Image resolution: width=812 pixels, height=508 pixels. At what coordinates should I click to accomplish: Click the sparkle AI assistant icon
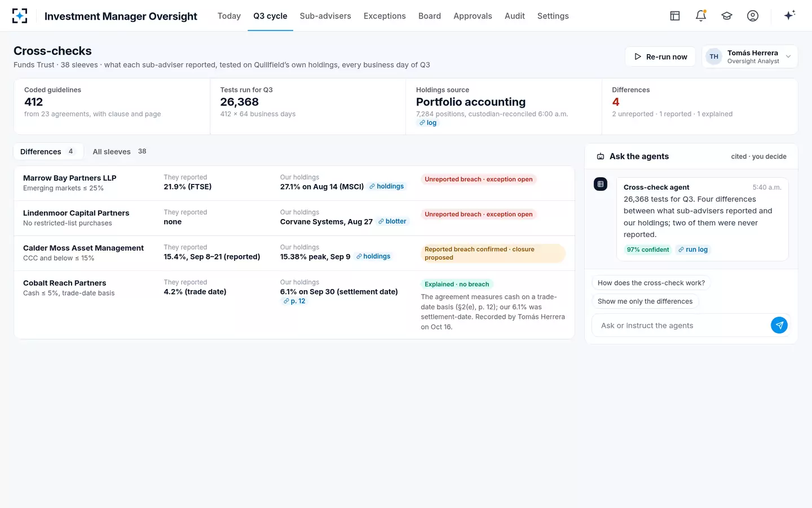click(789, 15)
